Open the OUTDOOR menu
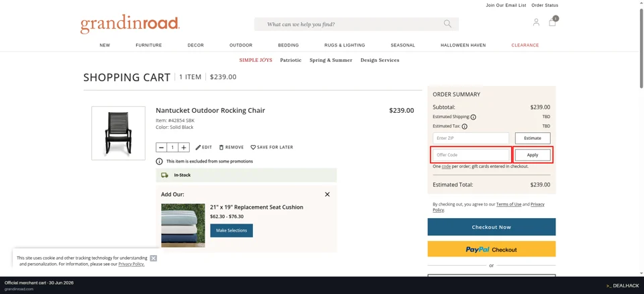The image size is (644, 294). pos(241,45)
